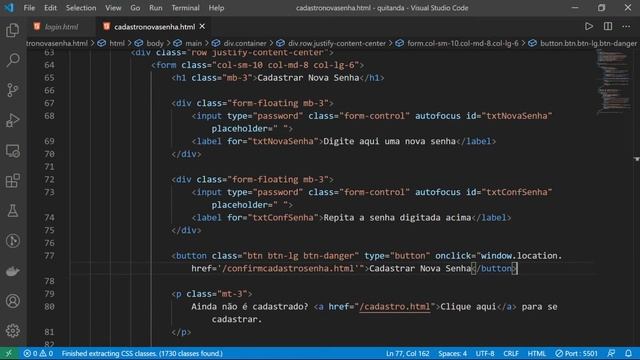
Task: Open the notifications bell
Action: [x=628, y=353]
